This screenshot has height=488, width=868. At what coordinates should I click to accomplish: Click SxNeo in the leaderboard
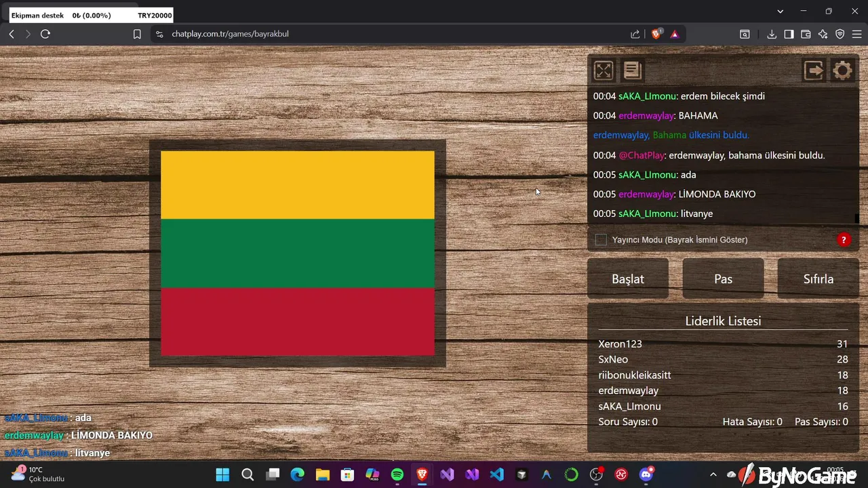click(613, 359)
